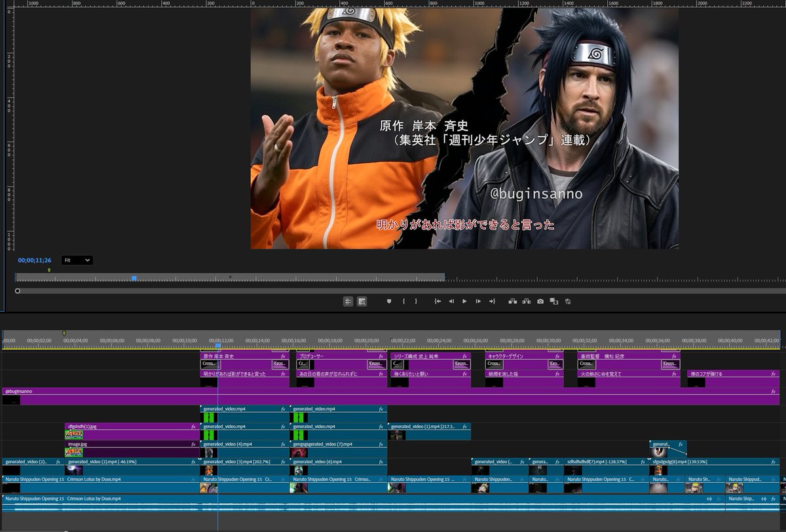This screenshot has height=532, width=786.
Task: Click the fx badge on 原作 岸本 斉史 clip
Action: pyautogui.click(x=283, y=356)
